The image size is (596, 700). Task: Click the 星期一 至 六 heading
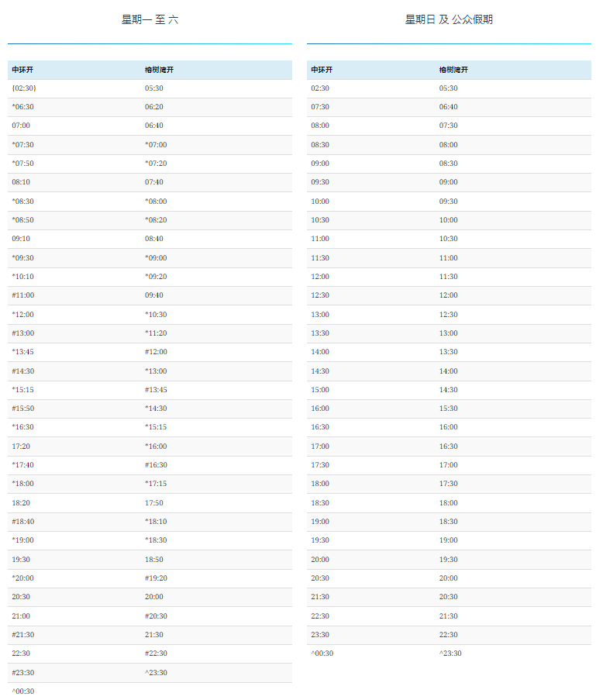click(150, 19)
